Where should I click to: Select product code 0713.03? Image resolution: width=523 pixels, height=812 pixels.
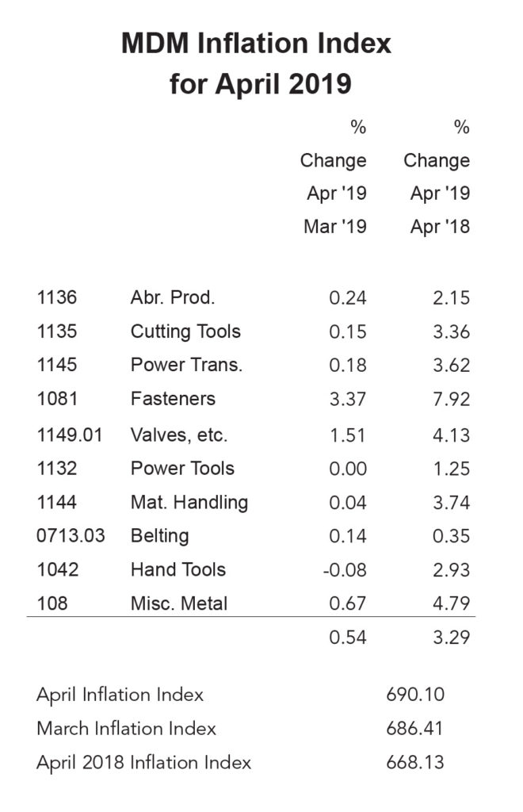click(71, 536)
